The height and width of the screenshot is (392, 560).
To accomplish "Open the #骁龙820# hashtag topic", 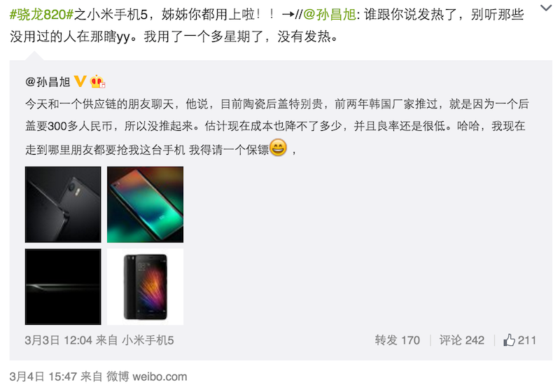I will pos(41,15).
